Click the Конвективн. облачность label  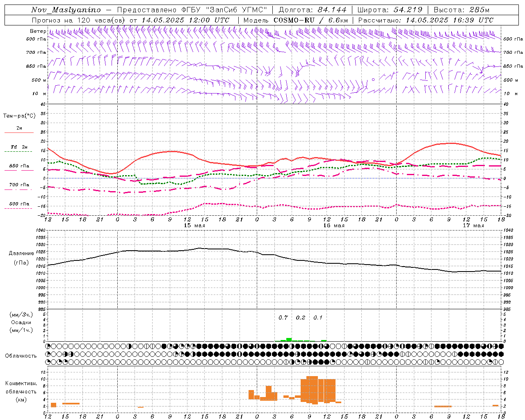pos(21,387)
